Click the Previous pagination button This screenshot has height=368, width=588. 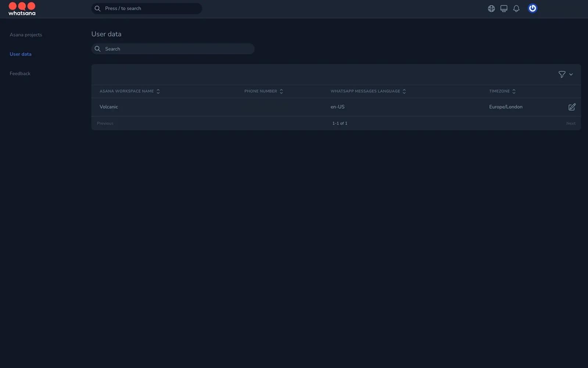click(x=105, y=123)
